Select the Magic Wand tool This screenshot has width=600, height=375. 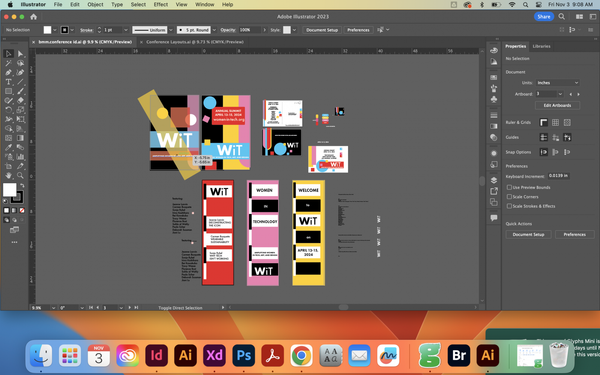click(x=8, y=63)
